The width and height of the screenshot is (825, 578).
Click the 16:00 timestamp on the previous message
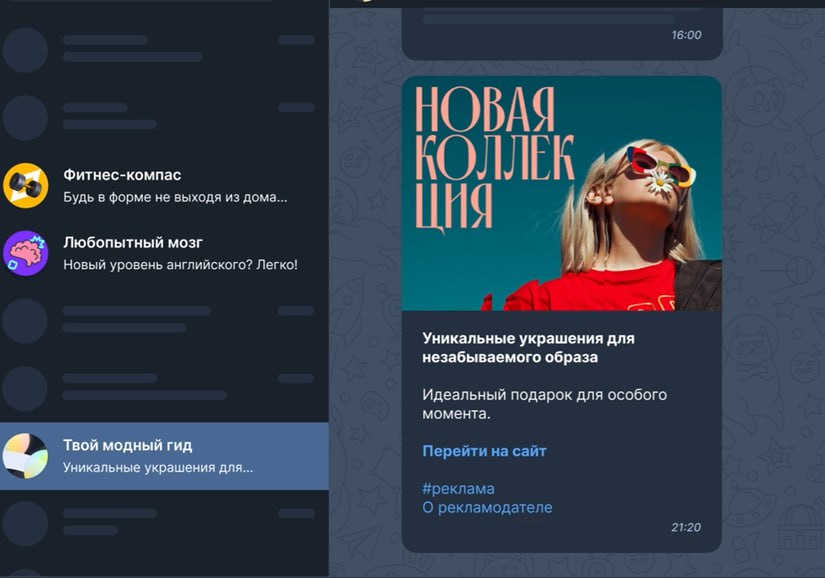point(686,35)
